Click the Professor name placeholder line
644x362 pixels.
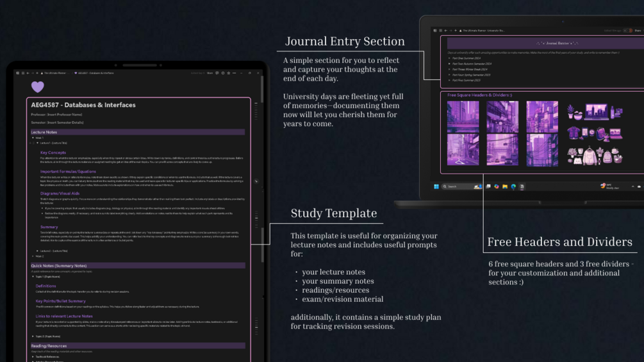click(56, 115)
